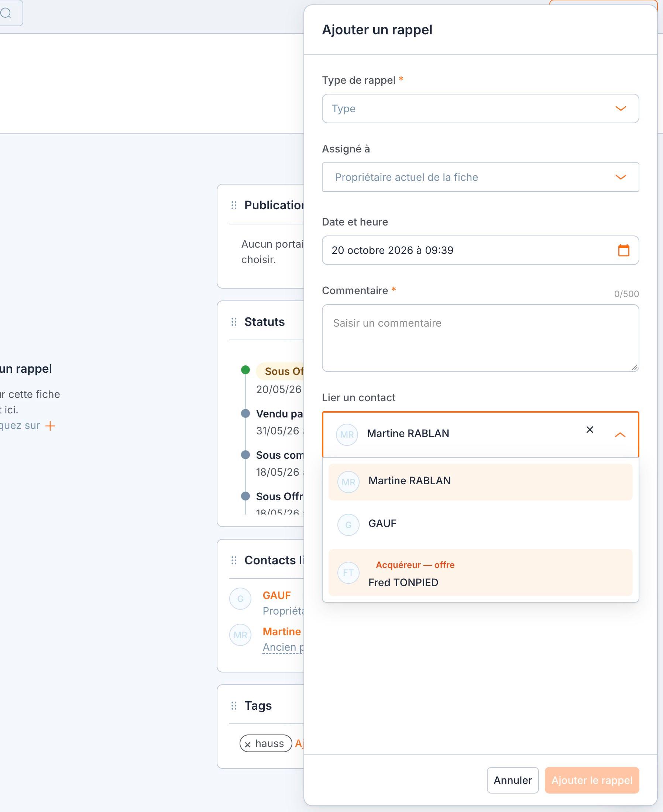Viewport: 663px width, 812px height.
Task: Click the Annuler button
Action: pyautogui.click(x=512, y=780)
